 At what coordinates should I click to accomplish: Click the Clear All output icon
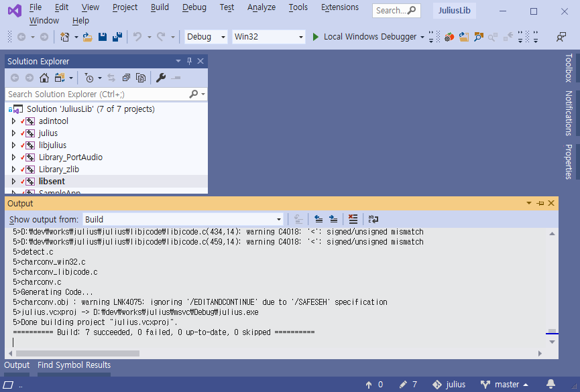tap(353, 219)
